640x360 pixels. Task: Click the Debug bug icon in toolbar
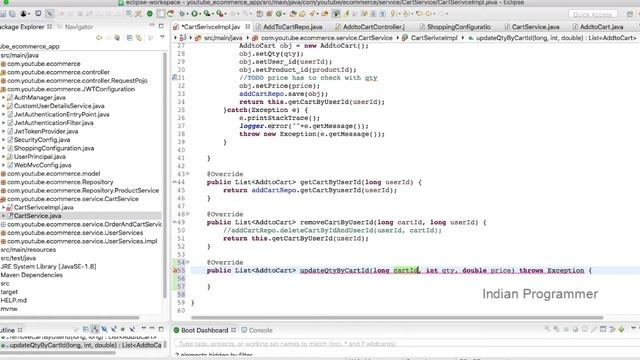pos(182,14)
